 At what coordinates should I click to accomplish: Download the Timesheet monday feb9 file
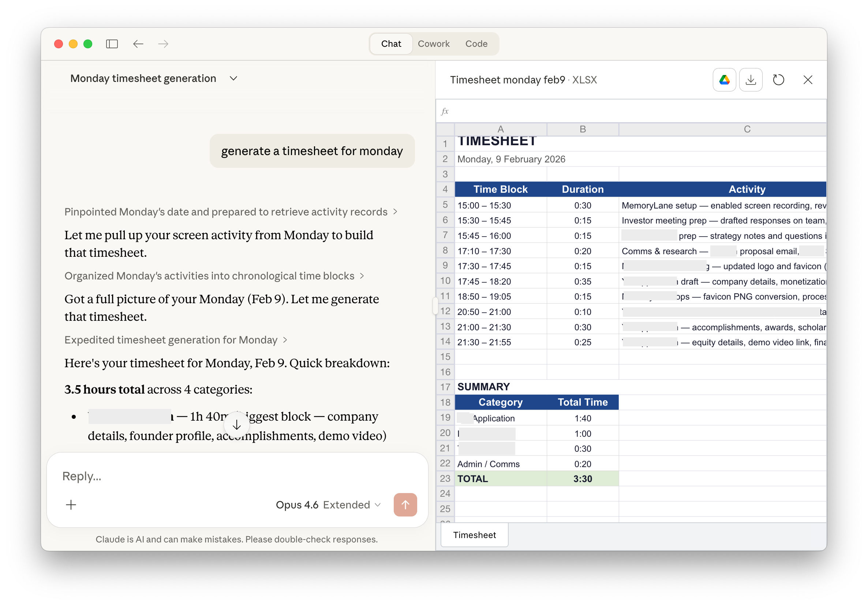pyautogui.click(x=751, y=80)
